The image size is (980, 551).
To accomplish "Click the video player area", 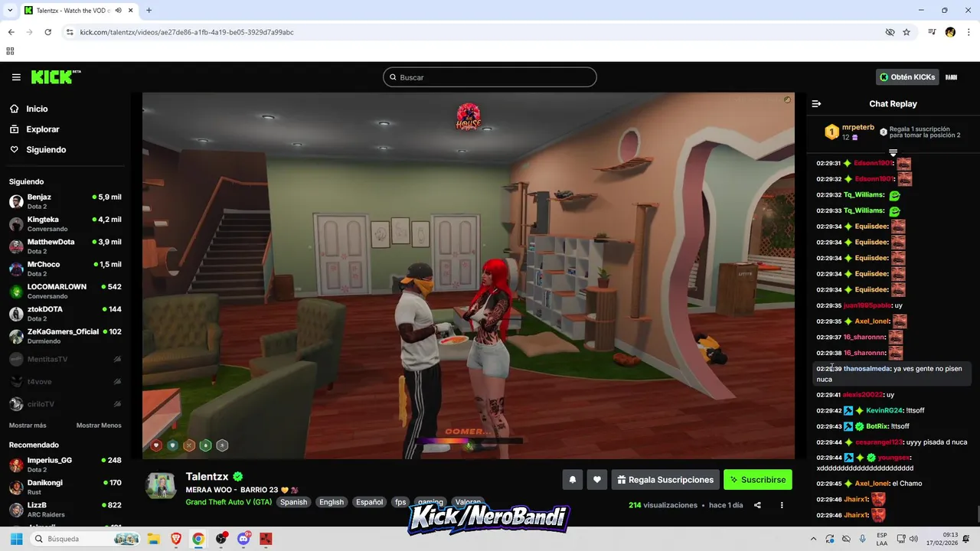I will pyautogui.click(x=469, y=275).
